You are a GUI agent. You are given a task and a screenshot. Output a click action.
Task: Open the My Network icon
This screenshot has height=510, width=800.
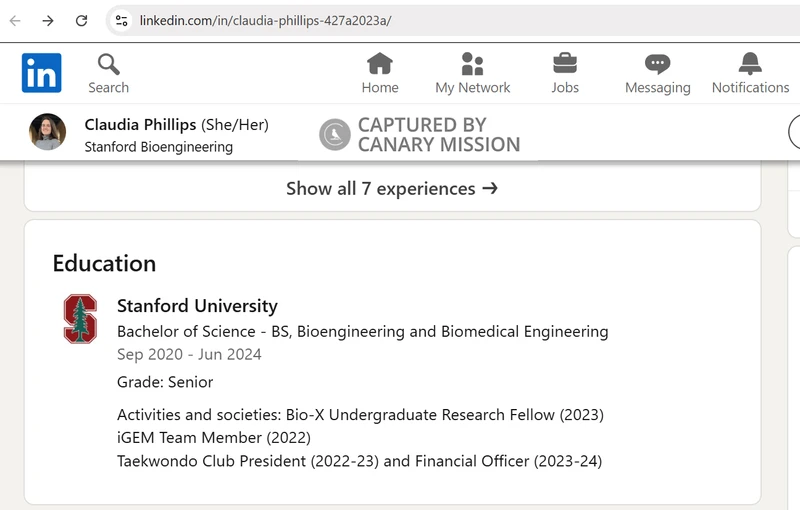click(472, 64)
